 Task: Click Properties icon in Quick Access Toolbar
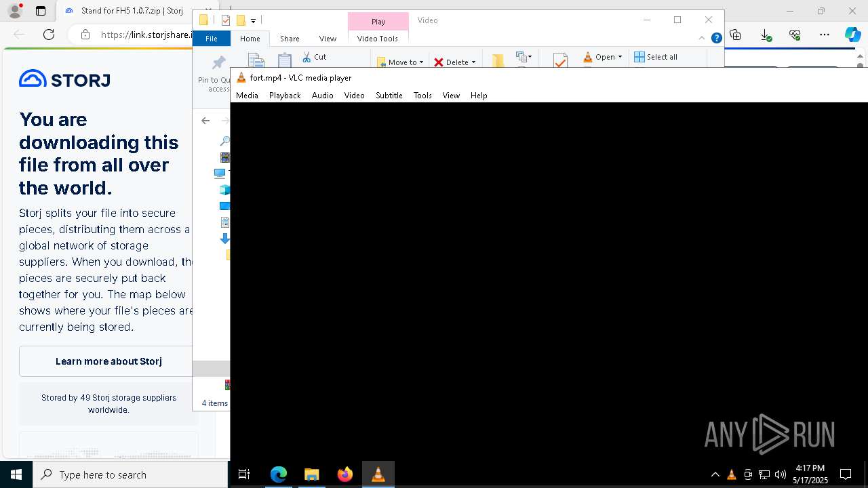click(x=226, y=20)
